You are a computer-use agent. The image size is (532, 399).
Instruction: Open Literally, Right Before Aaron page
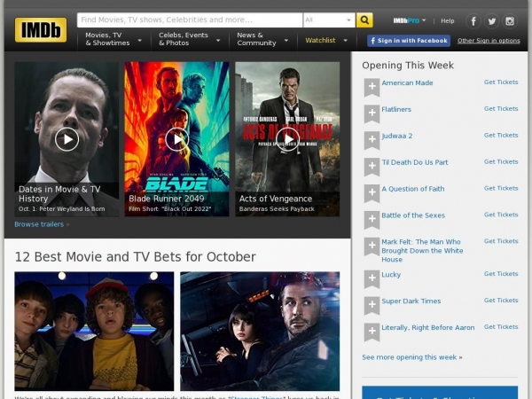428,327
